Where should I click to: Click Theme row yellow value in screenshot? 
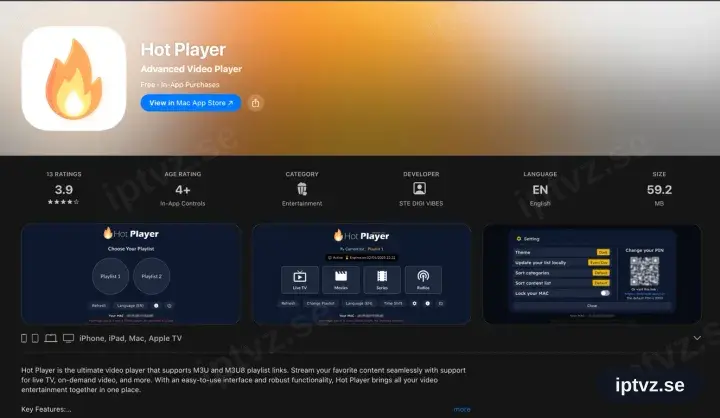[x=603, y=252]
